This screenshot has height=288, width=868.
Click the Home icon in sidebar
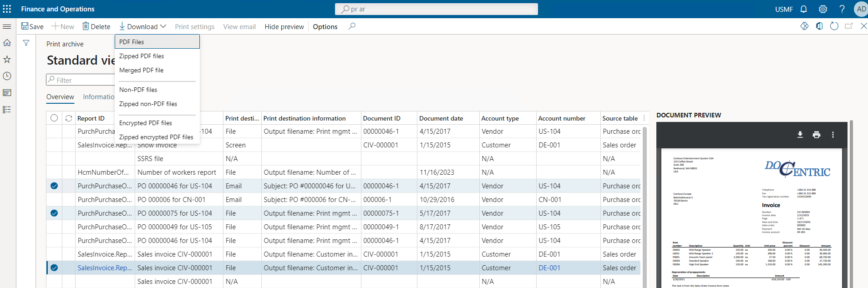point(7,43)
